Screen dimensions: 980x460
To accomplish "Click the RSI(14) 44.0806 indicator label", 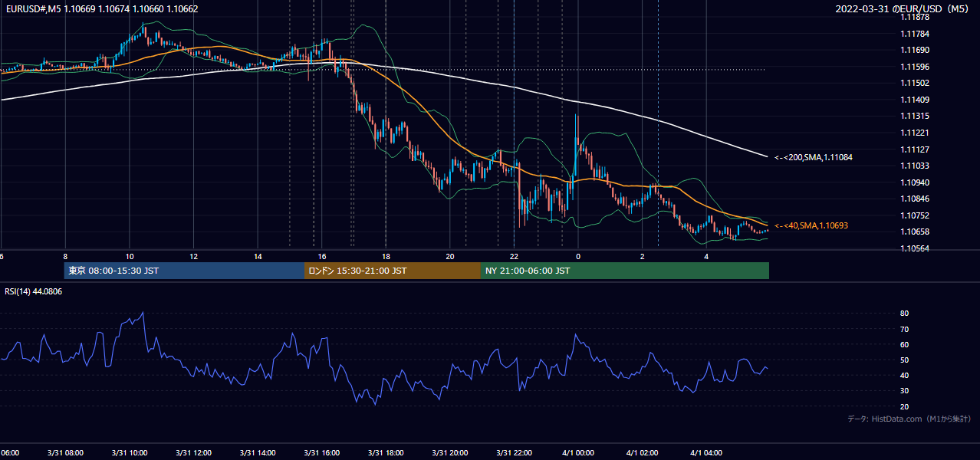I will click(34, 291).
